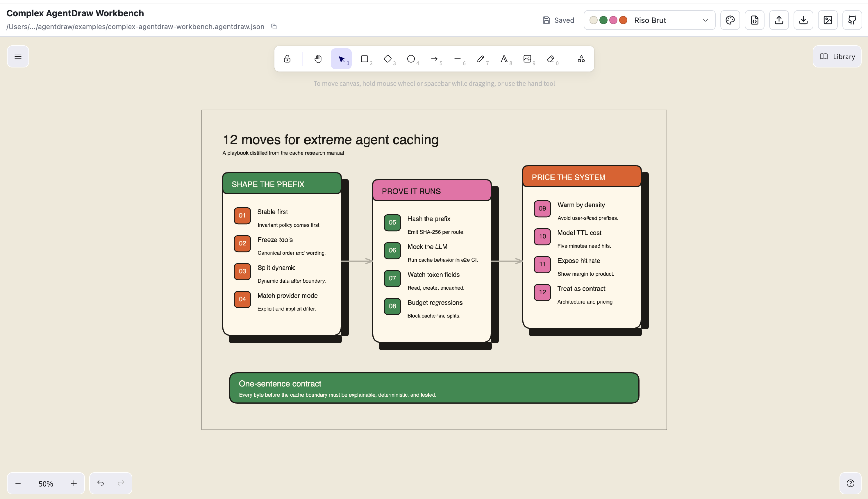Open the hamburger main menu
This screenshot has height=499, width=868.
(18, 56)
